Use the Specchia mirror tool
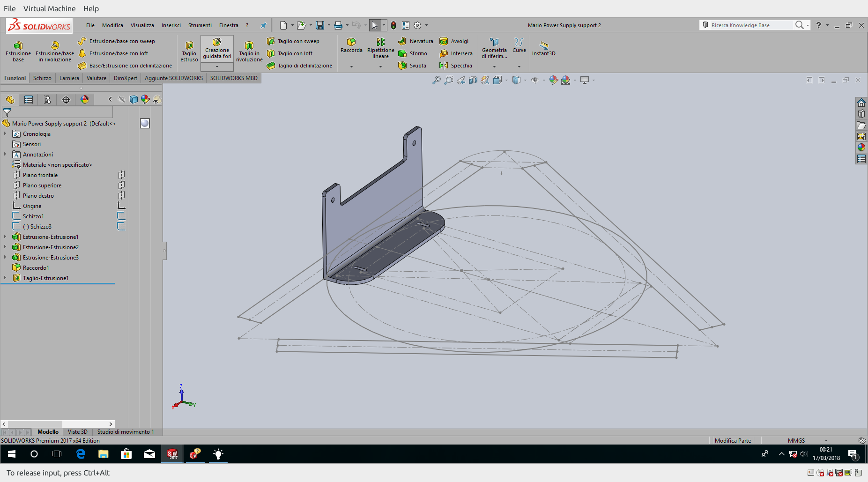Screen dimensions: 868x482 click(456, 66)
